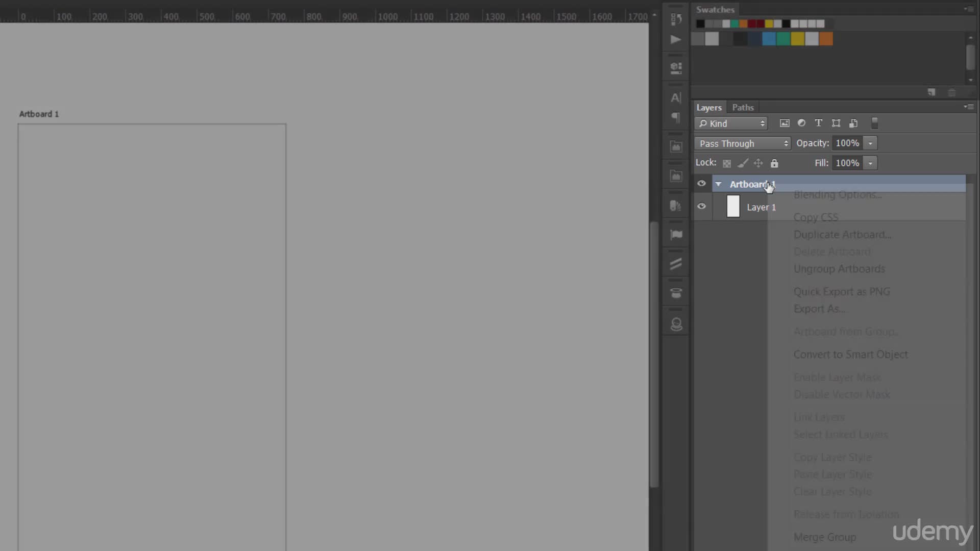
Task: Select the Layer 1 row name
Action: point(761,207)
